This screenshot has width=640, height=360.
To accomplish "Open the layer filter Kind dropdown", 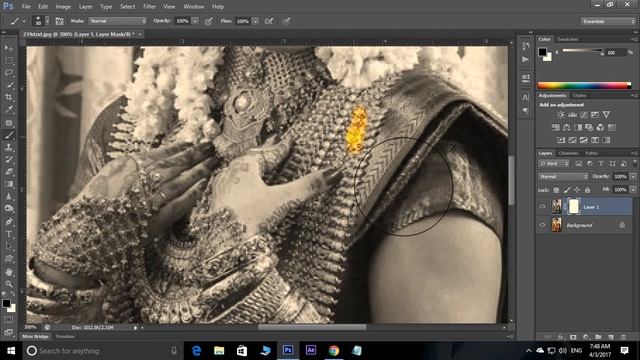I will pos(554,164).
